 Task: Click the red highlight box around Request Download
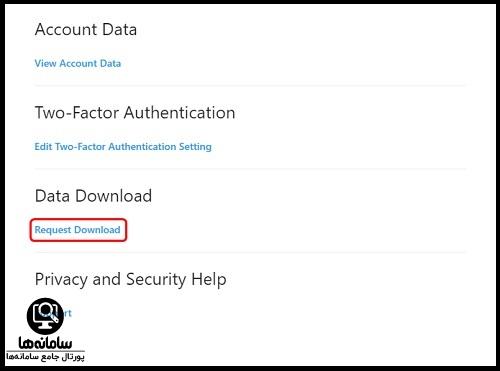tap(78, 230)
